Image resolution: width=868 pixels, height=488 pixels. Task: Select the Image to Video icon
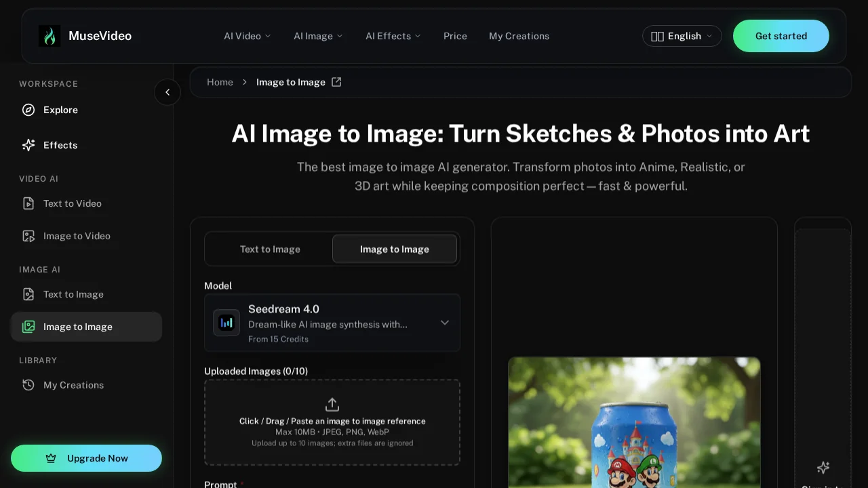tap(28, 236)
